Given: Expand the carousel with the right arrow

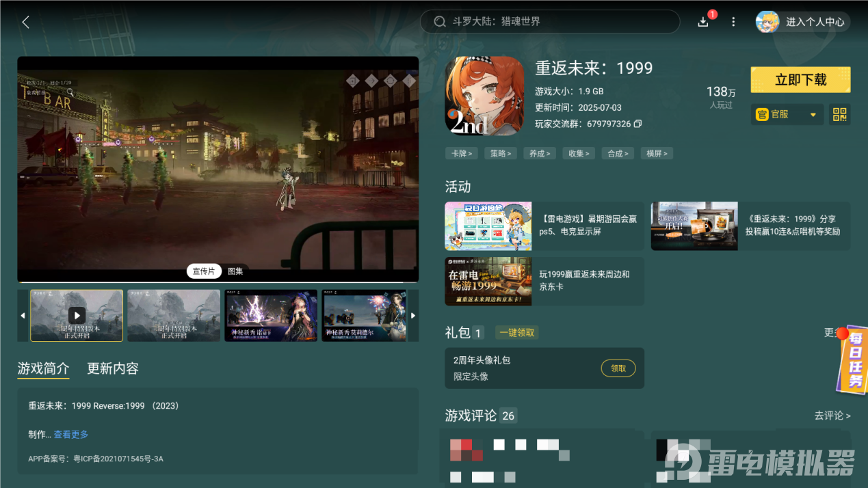Looking at the screenshot, I should tap(413, 315).
